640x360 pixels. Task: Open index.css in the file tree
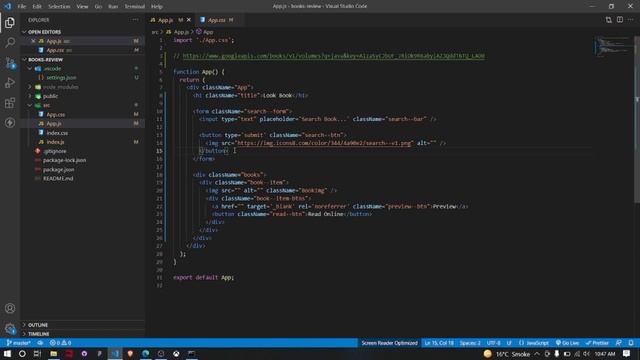(57, 133)
